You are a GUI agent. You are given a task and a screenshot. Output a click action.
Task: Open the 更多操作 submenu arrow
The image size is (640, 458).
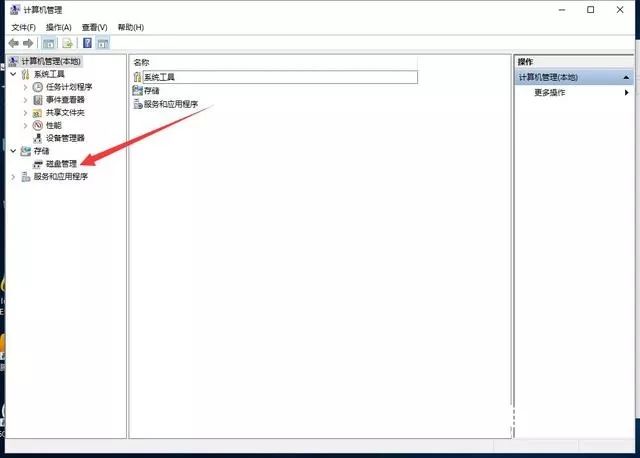tap(627, 93)
